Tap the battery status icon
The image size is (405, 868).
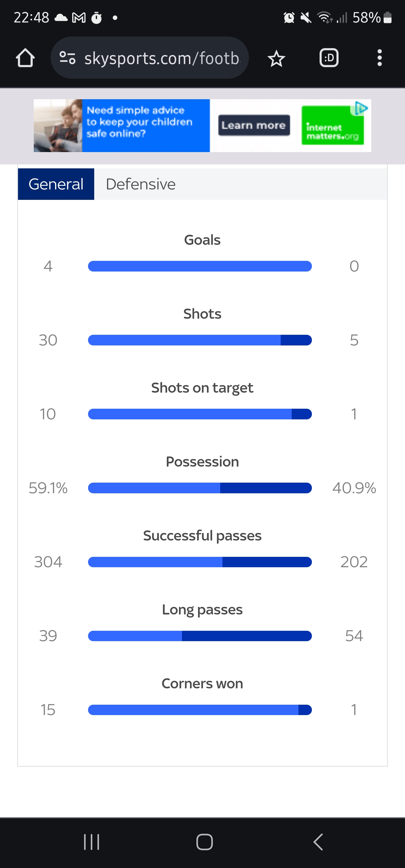pos(388,17)
